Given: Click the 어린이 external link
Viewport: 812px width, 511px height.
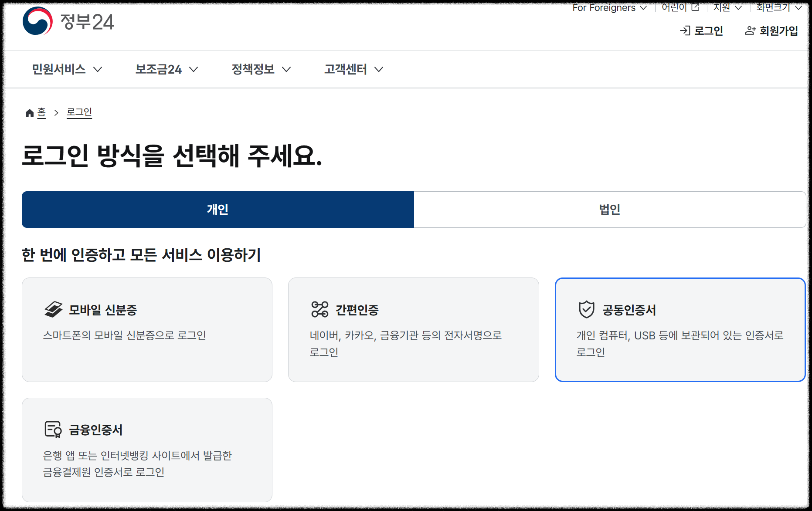Looking at the screenshot, I should tap(678, 7).
